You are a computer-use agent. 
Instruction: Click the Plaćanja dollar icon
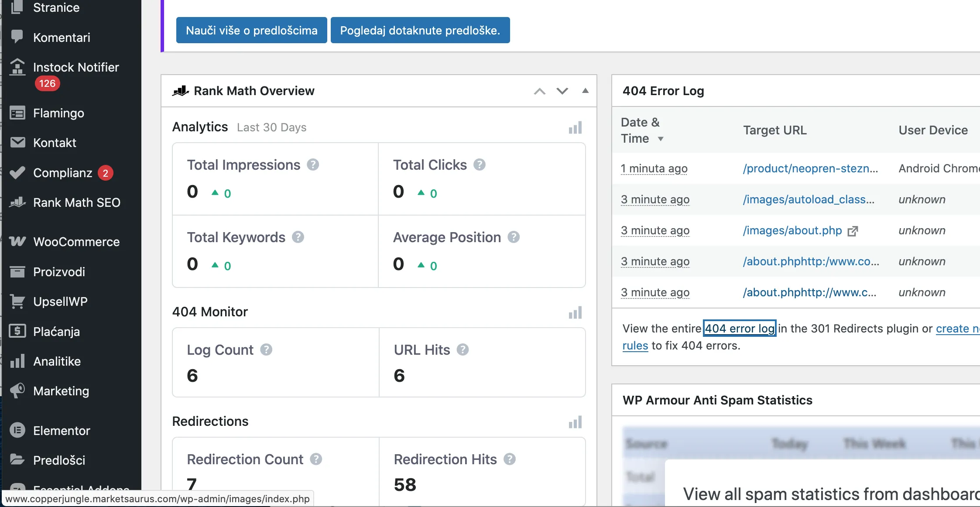coord(17,331)
